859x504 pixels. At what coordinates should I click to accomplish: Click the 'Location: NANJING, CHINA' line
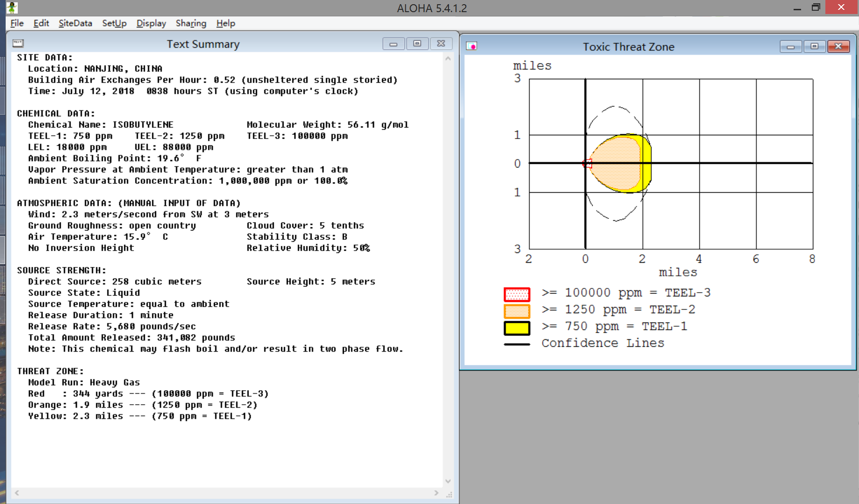point(95,69)
